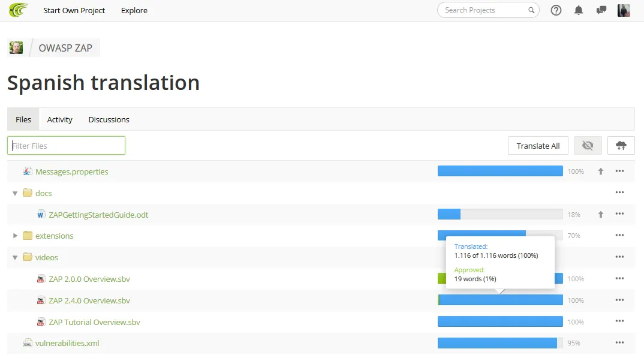Open more options for ZAP Tutorial Overview.sbv

(x=619, y=321)
